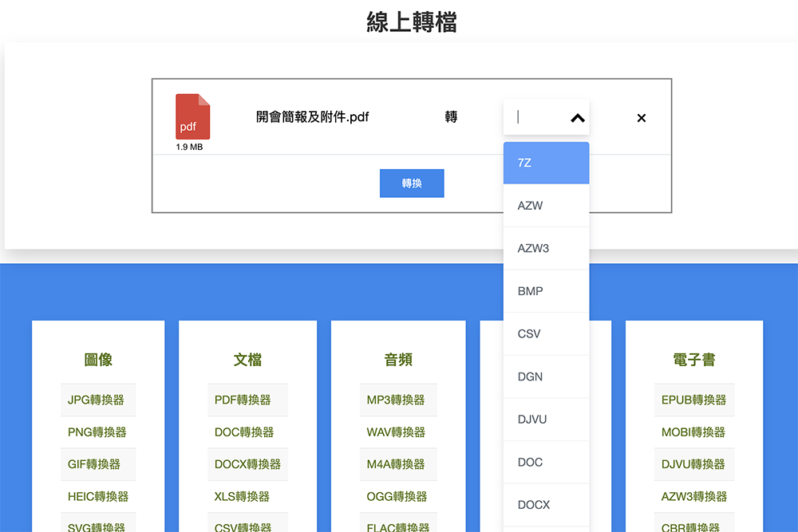Open the MOBI轉換器 link

pyautogui.click(x=693, y=432)
